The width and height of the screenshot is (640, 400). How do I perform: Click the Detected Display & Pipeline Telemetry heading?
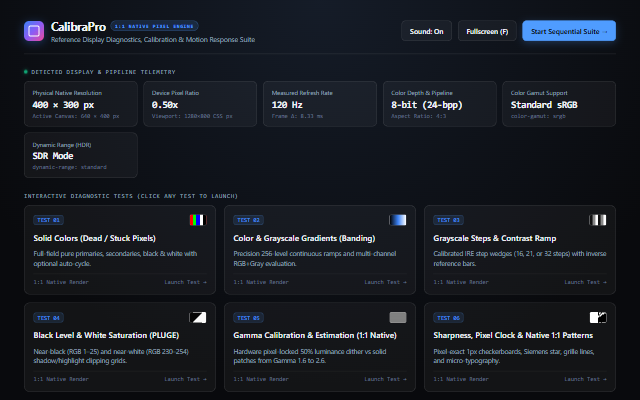(103, 72)
